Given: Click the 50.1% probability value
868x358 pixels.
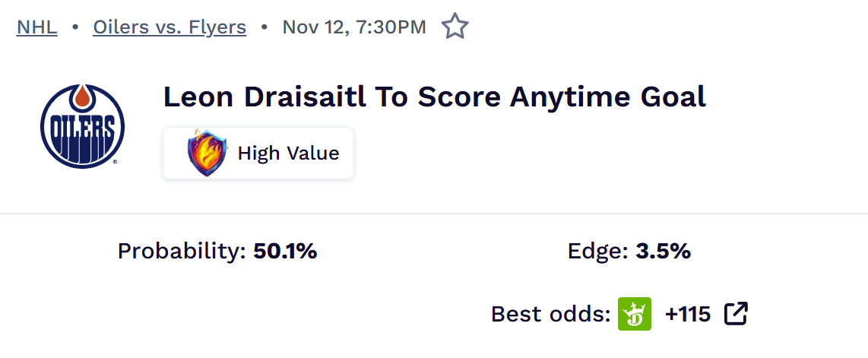Looking at the screenshot, I should 285,252.
